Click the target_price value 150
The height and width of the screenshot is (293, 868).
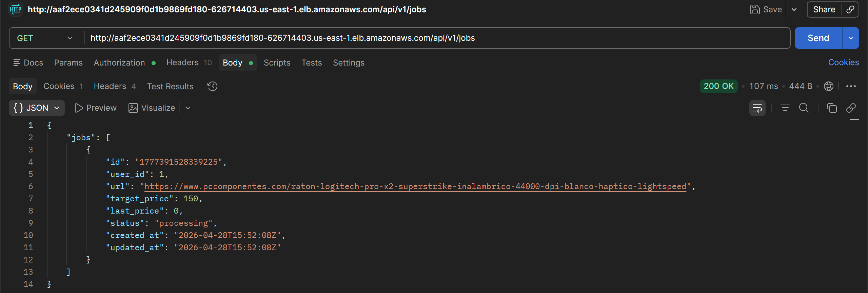[x=191, y=199]
